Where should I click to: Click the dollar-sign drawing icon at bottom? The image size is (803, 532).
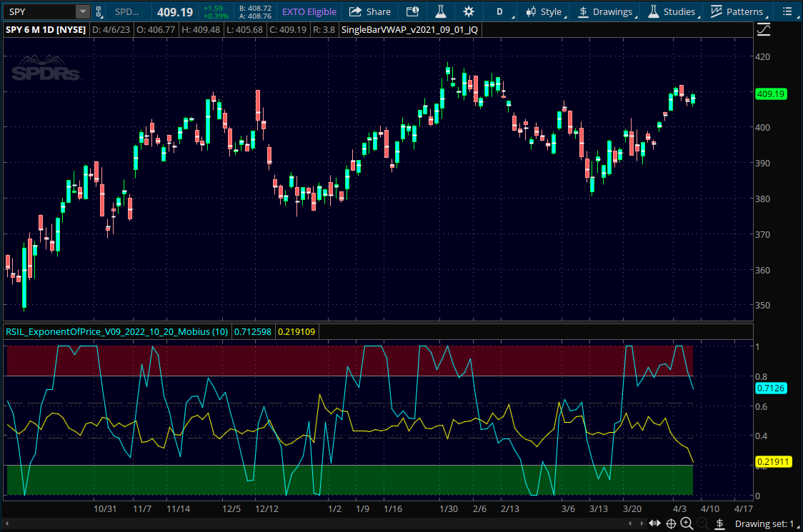pyautogui.click(x=719, y=523)
